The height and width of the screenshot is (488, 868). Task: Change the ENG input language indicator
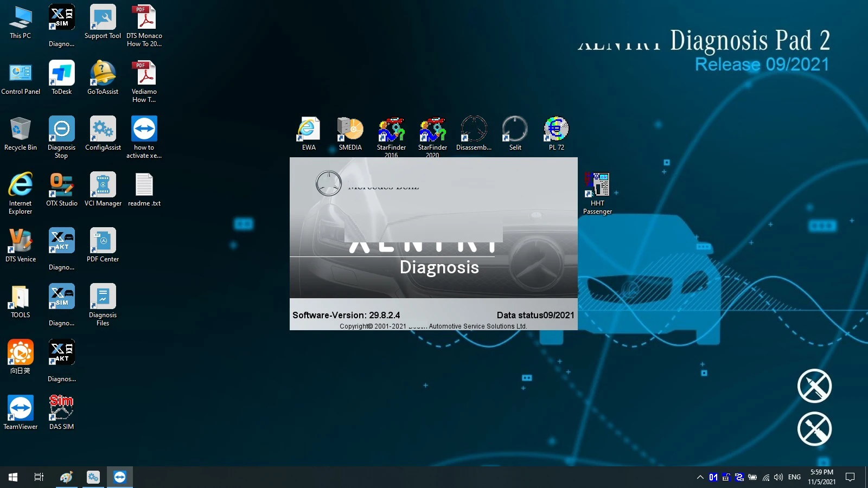[x=795, y=477]
